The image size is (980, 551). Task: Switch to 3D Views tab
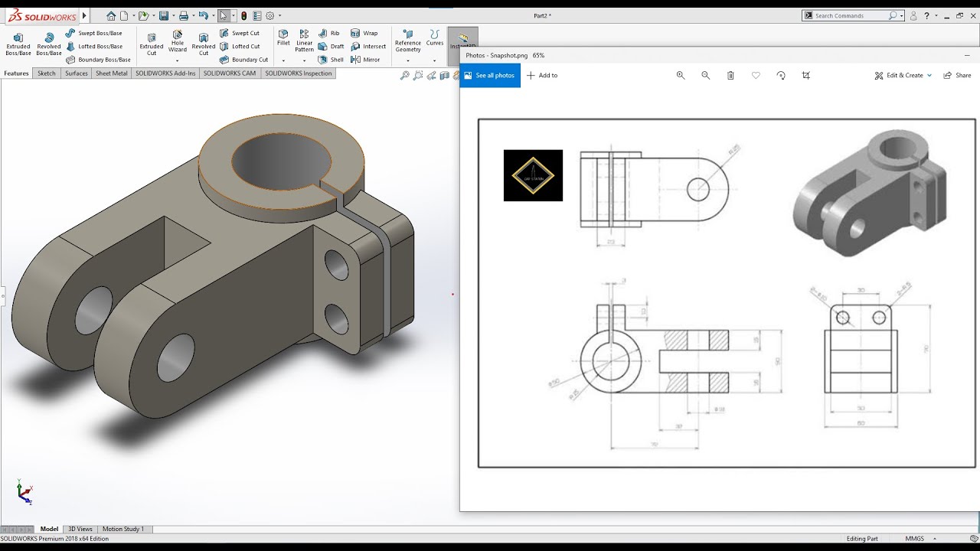80,529
